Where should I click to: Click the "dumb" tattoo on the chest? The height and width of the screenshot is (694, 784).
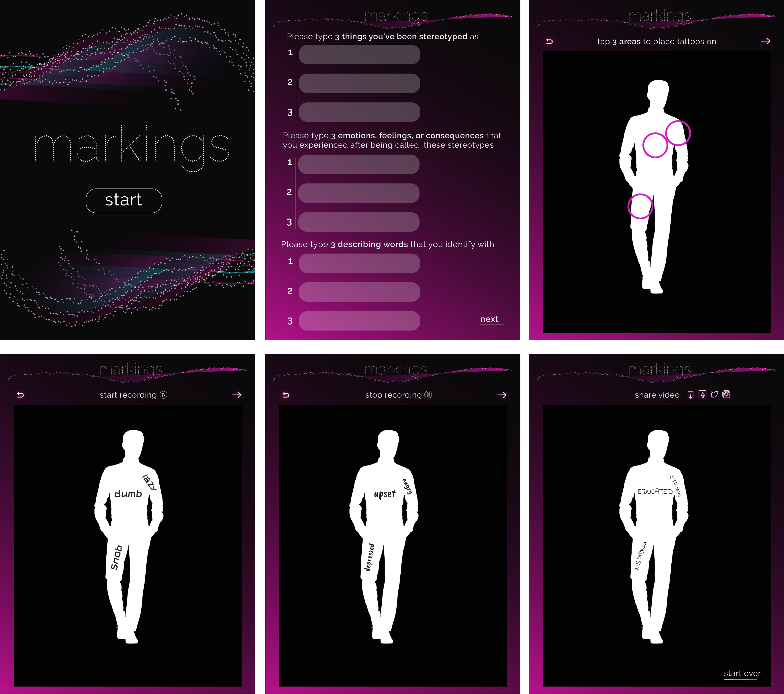coord(128,493)
